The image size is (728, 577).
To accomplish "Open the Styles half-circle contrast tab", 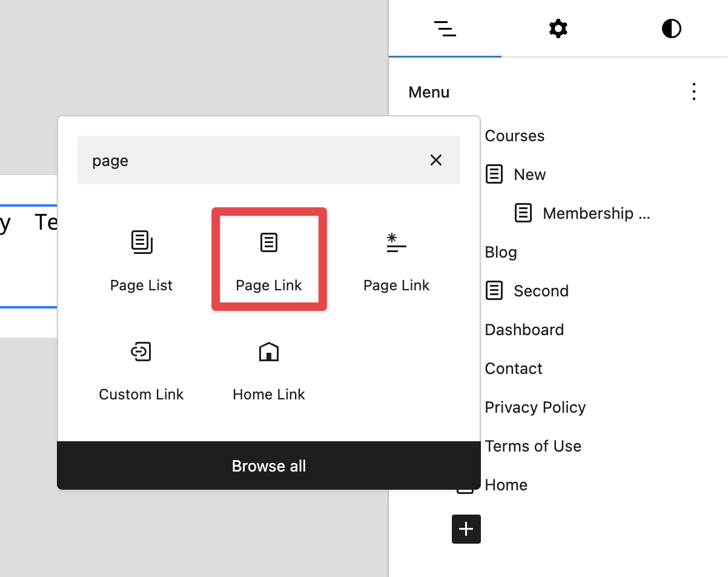I will click(x=671, y=28).
